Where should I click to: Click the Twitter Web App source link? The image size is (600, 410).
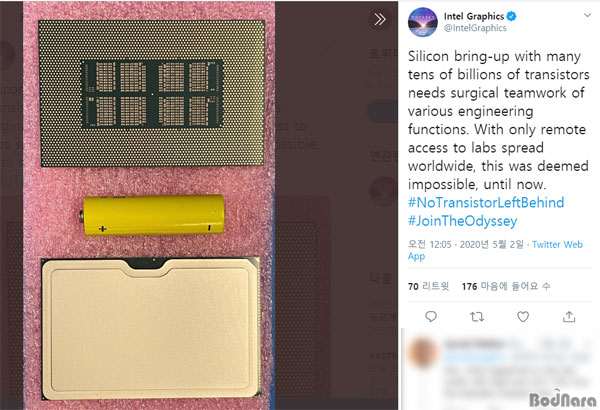tap(495, 250)
